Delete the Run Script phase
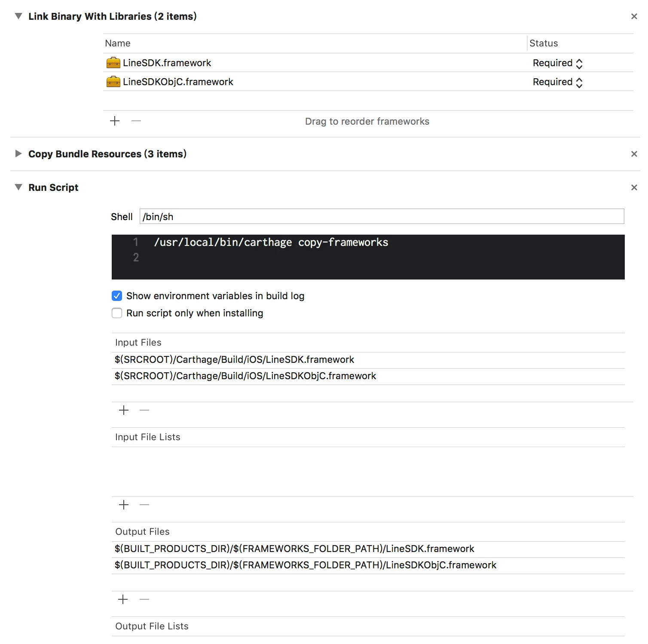The image size is (648, 644). pyautogui.click(x=634, y=187)
